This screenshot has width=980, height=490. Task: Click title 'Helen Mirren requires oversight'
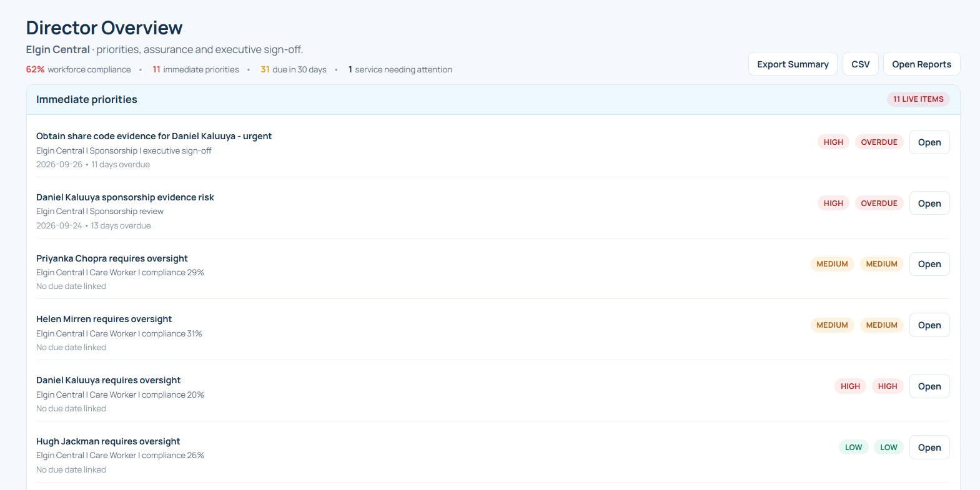click(104, 319)
